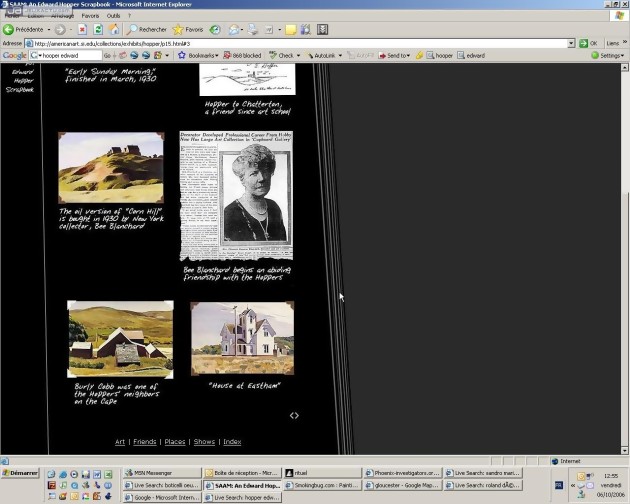Click the Back navigation arrow button

click(10, 30)
